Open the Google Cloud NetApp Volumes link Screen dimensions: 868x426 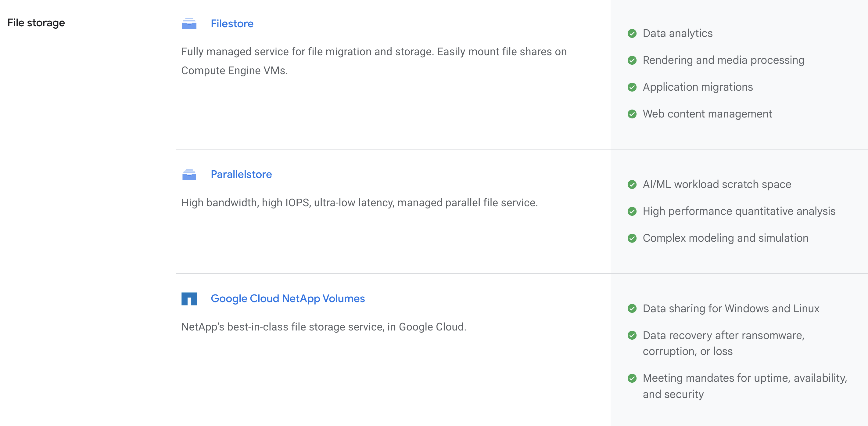287,299
